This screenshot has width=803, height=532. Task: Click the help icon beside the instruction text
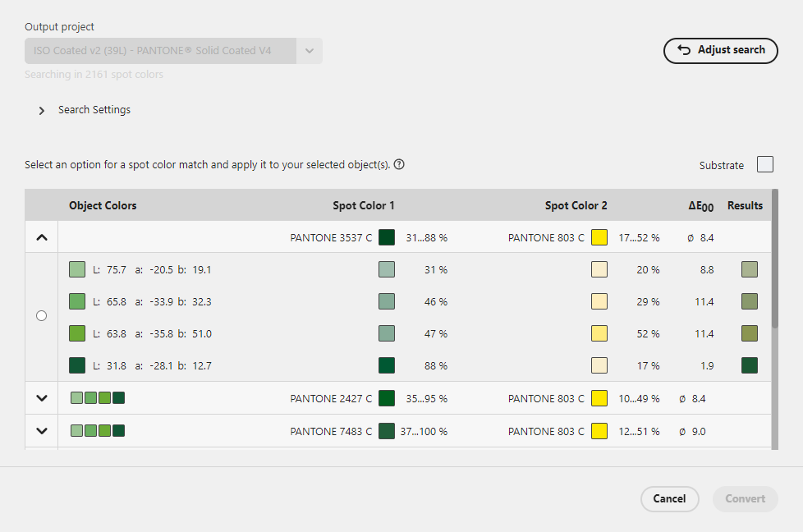(x=399, y=164)
